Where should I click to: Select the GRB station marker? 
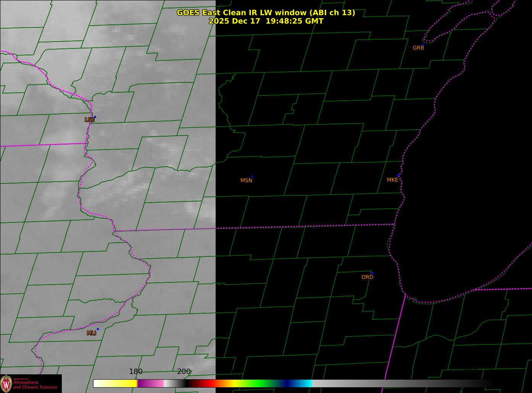[423, 44]
